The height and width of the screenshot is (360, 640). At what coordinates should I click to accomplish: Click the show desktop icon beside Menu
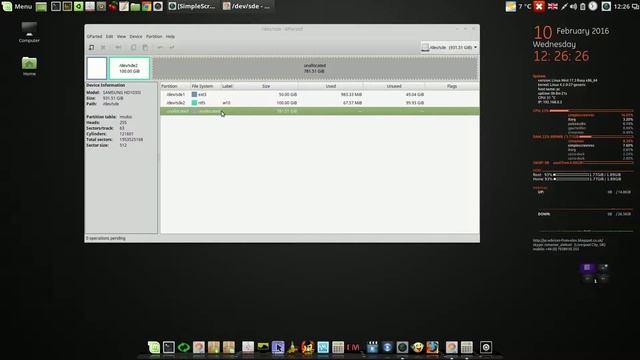pyautogui.click(x=41, y=7)
